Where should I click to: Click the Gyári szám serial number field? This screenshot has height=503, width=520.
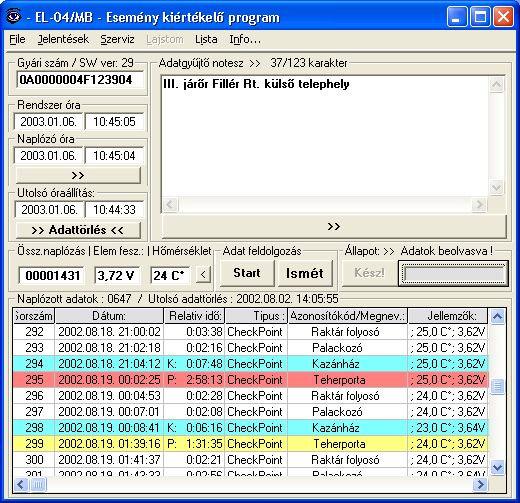pyautogui.click(x=80, y=80)
